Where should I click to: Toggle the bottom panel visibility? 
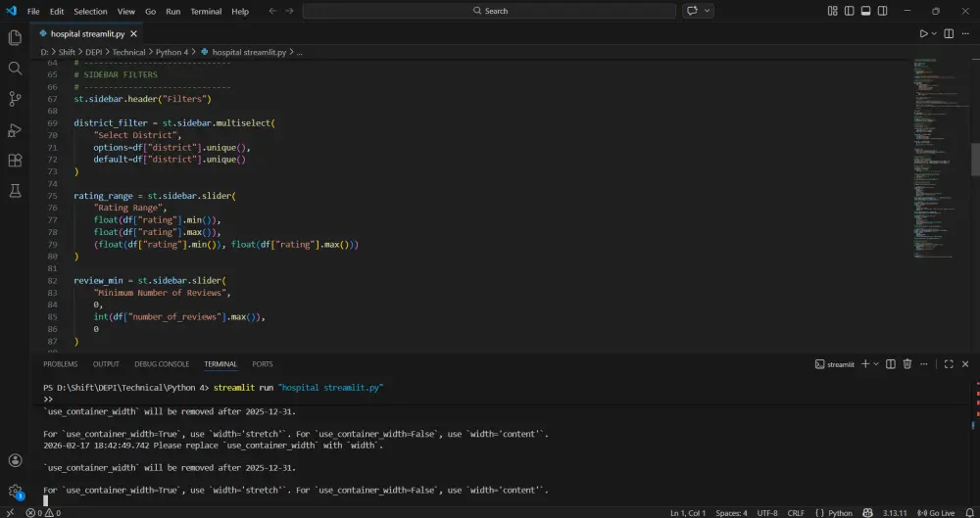pos(865,11)
